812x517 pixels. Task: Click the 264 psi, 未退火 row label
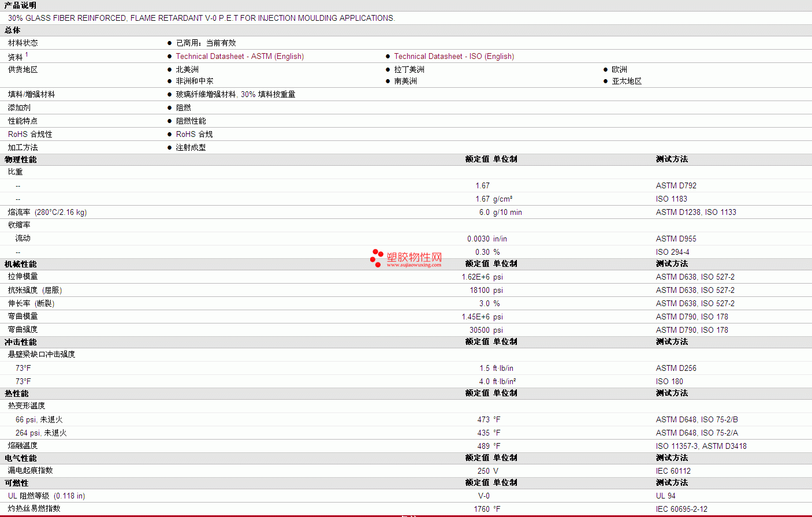[x=41, y=433]
